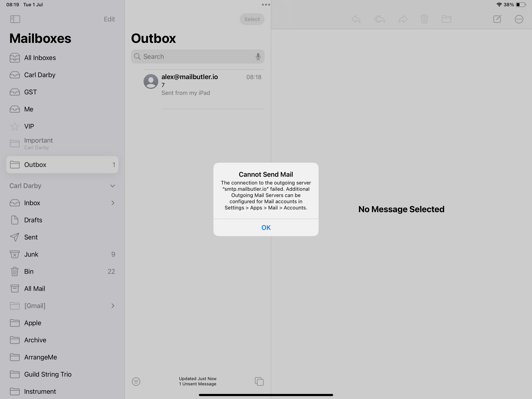Viewport: 532px width, 399px height.
Task: Tap the reply arrow icon
Action: coord(356,19)
